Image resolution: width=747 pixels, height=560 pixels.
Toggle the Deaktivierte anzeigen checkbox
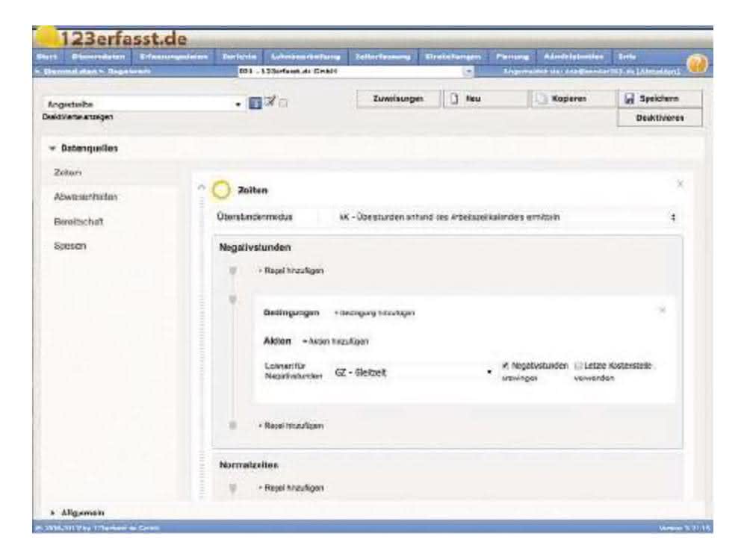tap(283, 103)
